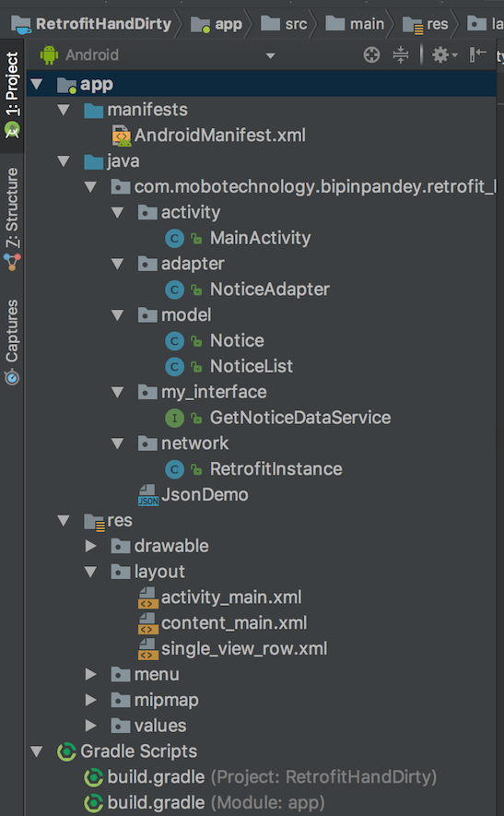
Task: Collapse the activity package
Action: pos(118,212)
